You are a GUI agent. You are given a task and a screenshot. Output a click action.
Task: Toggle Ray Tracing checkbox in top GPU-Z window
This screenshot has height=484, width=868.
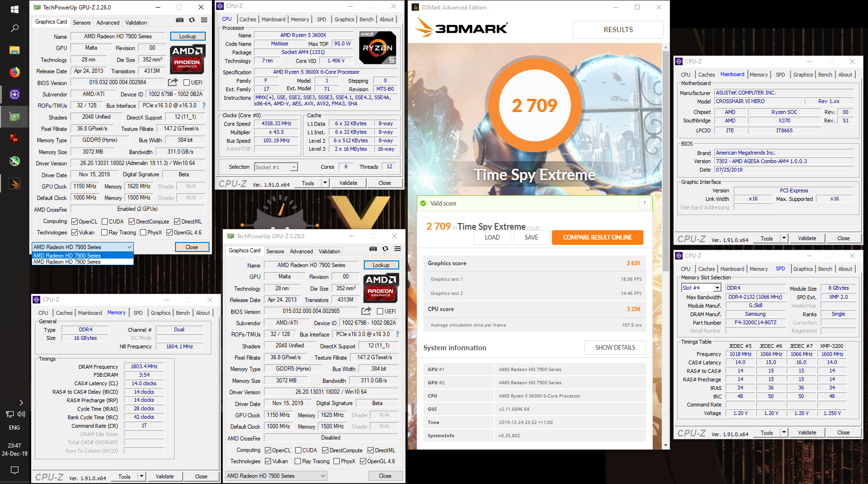pyautogui.click(x=105, y=233)
